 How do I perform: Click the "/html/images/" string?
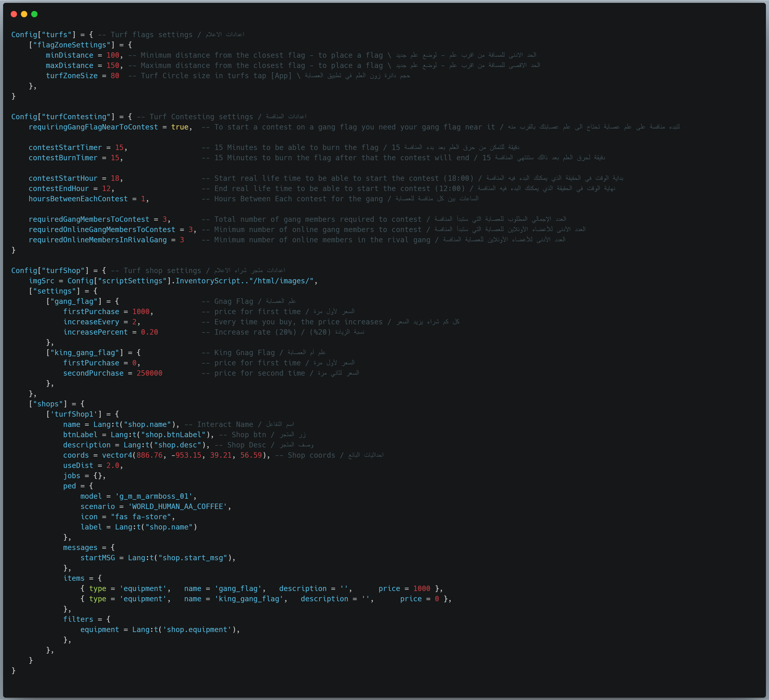coord(281,281)
